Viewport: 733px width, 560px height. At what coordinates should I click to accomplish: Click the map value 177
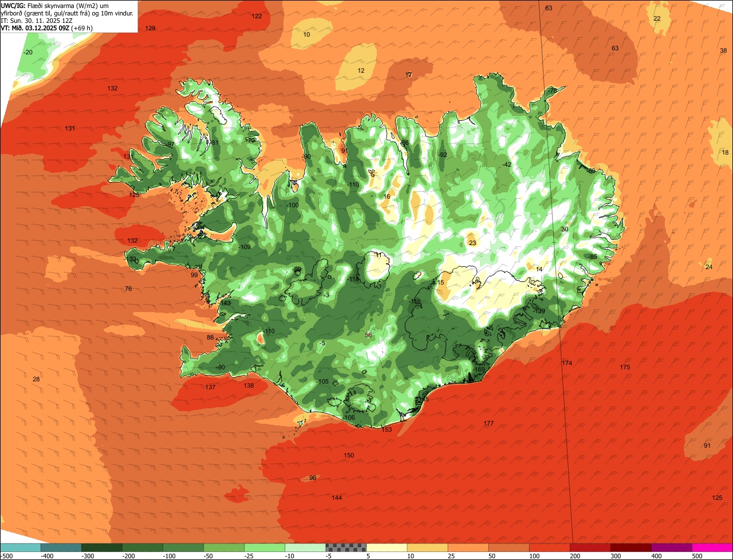(488, 423)
